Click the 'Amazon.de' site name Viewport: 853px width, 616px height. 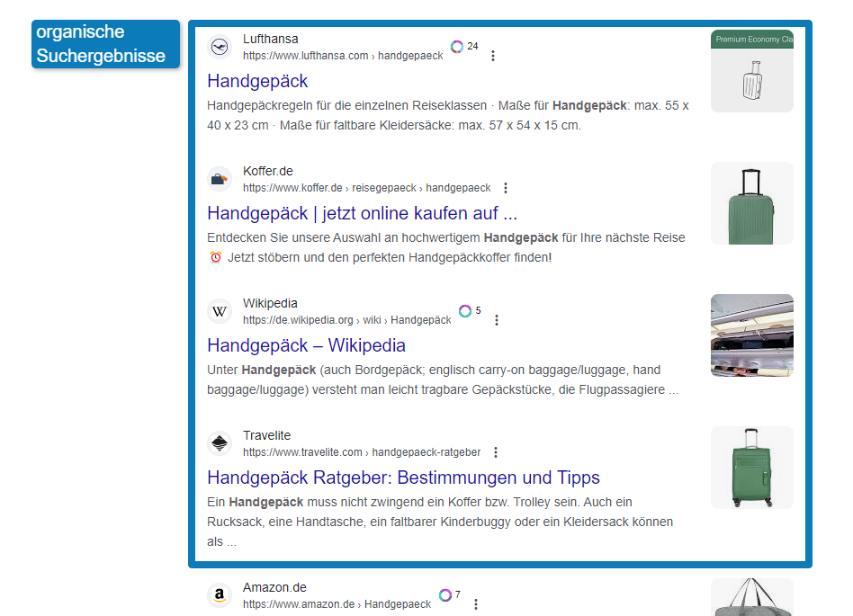pyautogui.click(x=274, y=588)
